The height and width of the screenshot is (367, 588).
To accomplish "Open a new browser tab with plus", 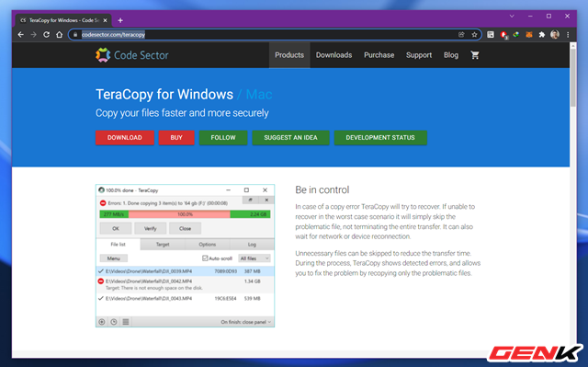I will pos(120,20).
